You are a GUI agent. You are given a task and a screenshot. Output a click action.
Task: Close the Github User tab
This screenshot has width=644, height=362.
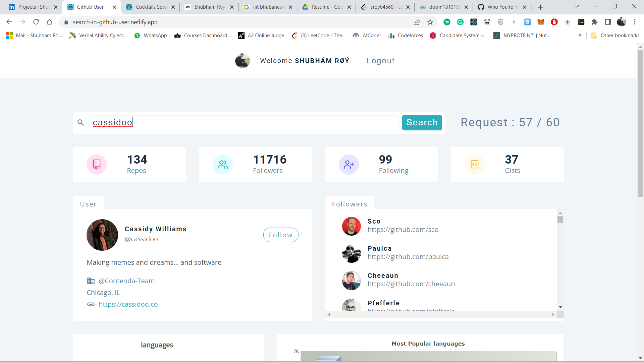coord(114,7)
